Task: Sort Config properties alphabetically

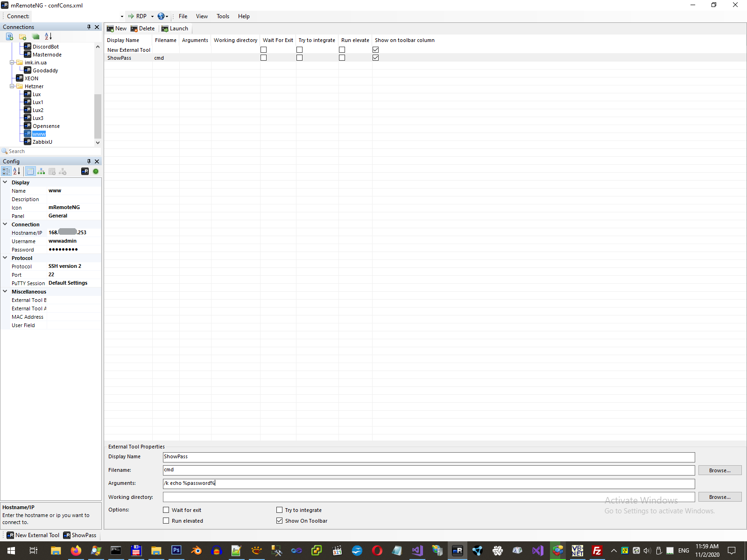Action: (x=16, y=171)
